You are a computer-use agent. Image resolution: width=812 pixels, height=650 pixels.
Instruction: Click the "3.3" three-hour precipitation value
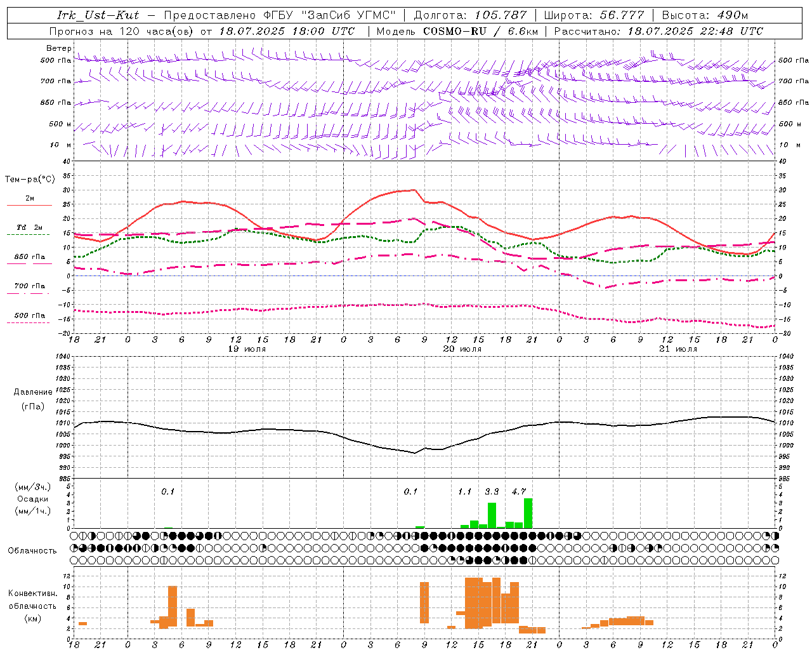(492, 491)
